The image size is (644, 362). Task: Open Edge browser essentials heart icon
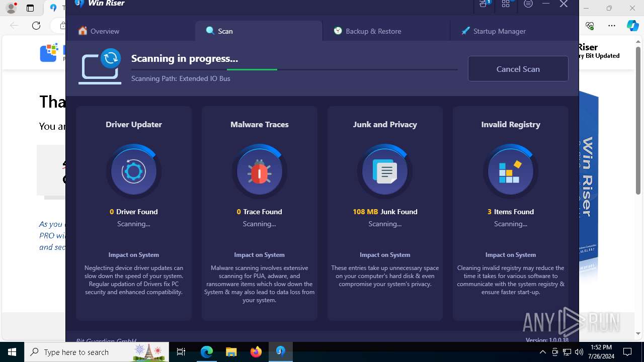pyautogui.click(x=590, y=26)
